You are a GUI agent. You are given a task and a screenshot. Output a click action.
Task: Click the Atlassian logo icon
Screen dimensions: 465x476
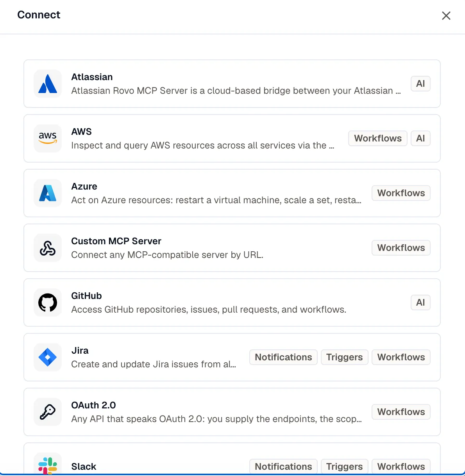(48, 84)
